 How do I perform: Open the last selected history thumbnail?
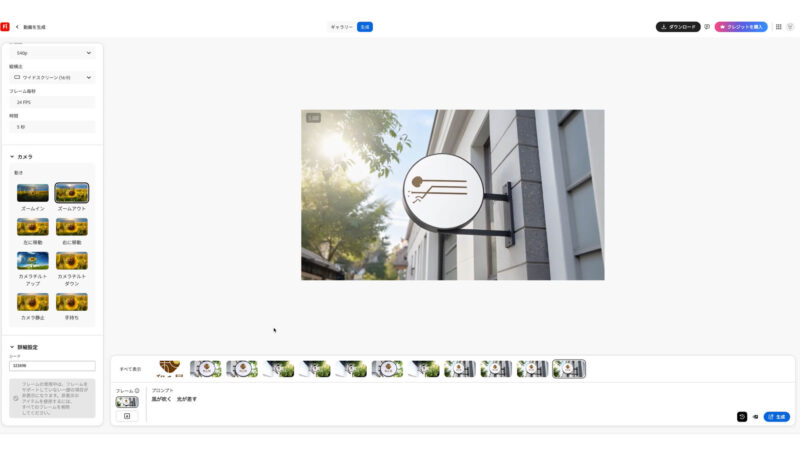(569, 369)
